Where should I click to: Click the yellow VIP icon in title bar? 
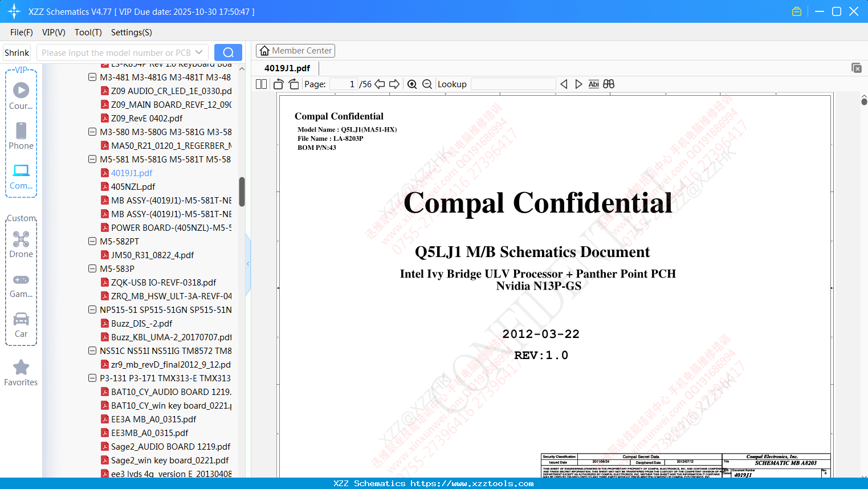click(797, 11)
